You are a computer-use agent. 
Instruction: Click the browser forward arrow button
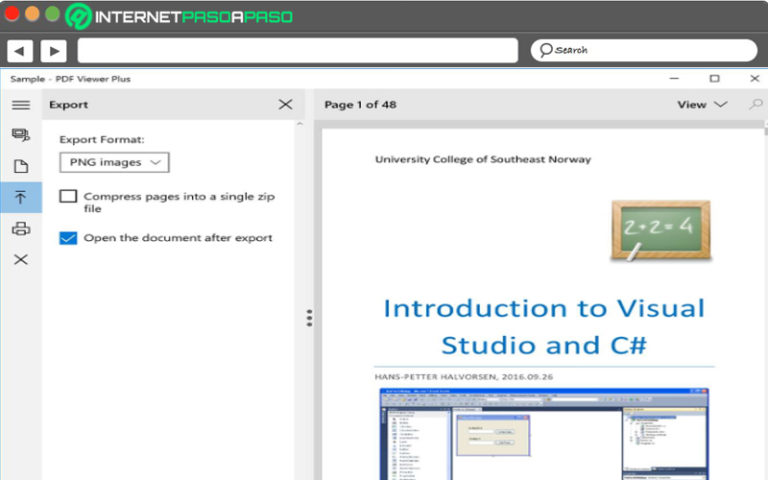[x=53, y=50]
